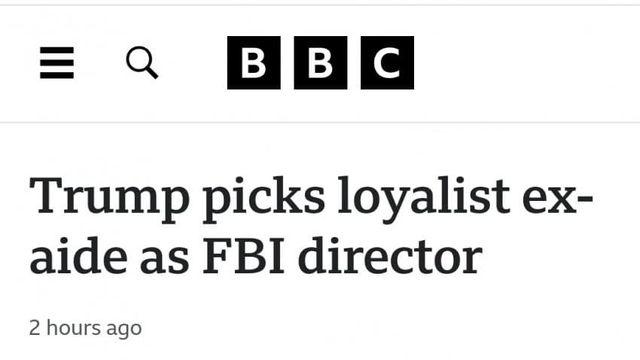Click the word 'as' in the headline

(165, 260)
